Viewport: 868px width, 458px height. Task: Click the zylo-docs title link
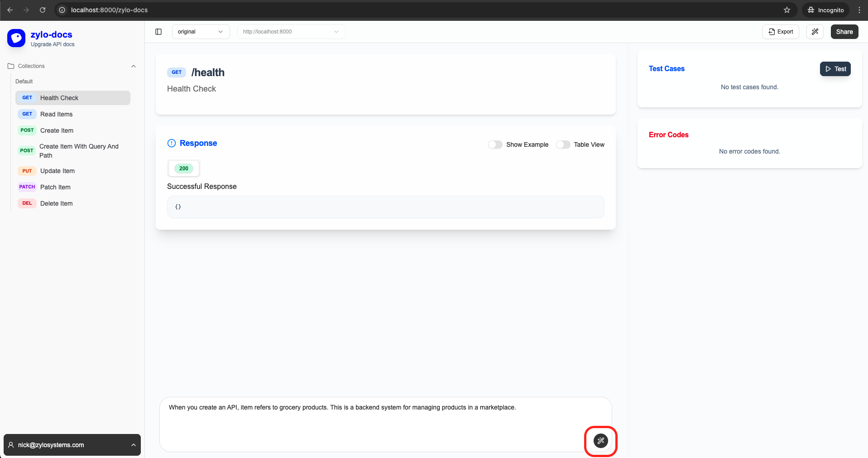(52, 35)
